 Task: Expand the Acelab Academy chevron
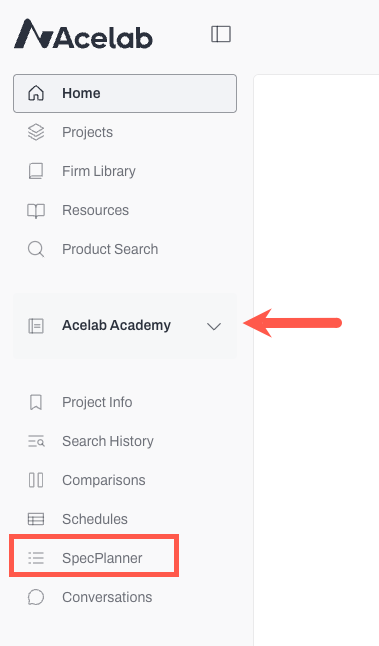214,326
